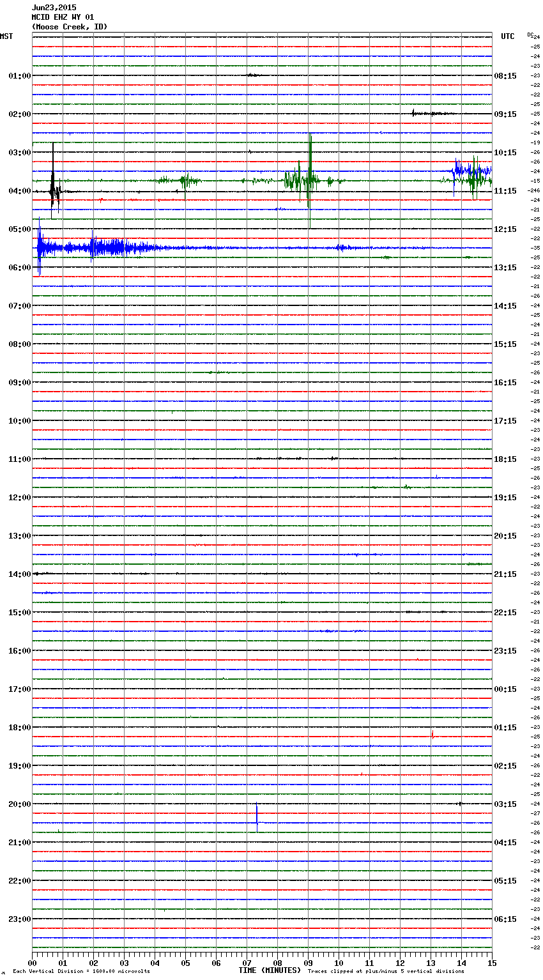543x980 pixels.
Task: Click the 13:15 UTC time label
Action: tap(505, 268)
